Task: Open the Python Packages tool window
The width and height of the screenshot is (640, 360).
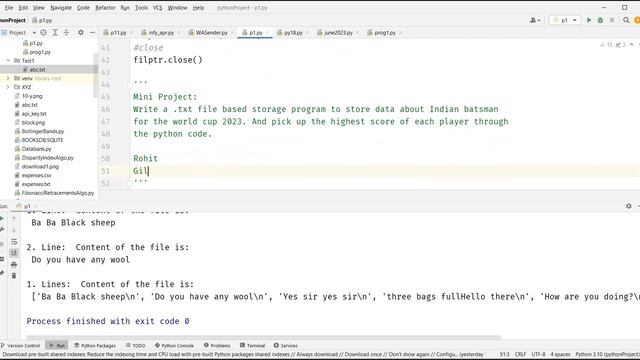Action: point(95,345)
